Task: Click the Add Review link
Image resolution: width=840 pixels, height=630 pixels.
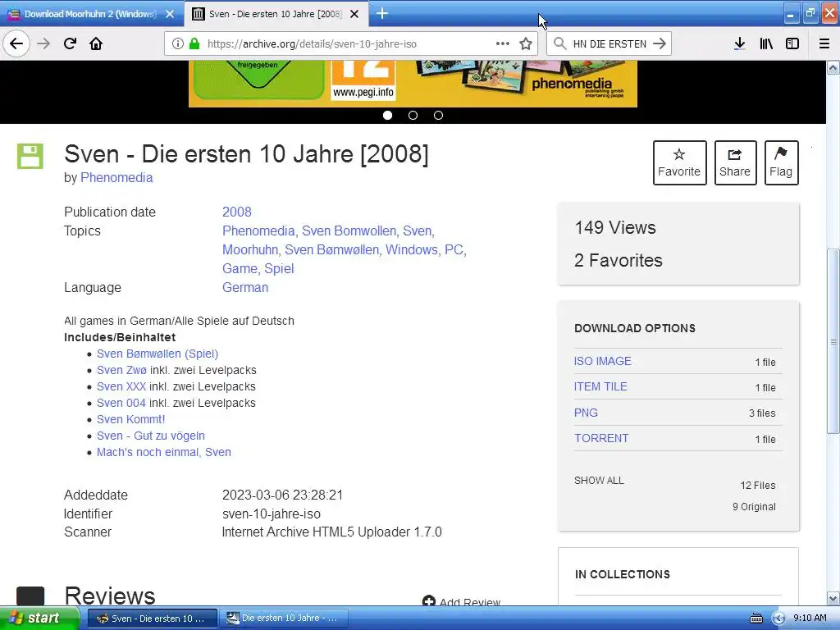Action: point(470,601)
